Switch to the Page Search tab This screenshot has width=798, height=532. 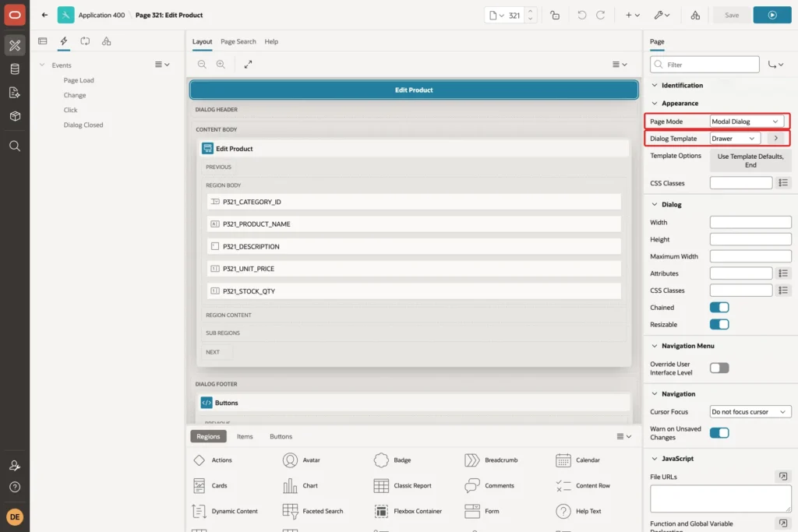[x=238, y=42]
